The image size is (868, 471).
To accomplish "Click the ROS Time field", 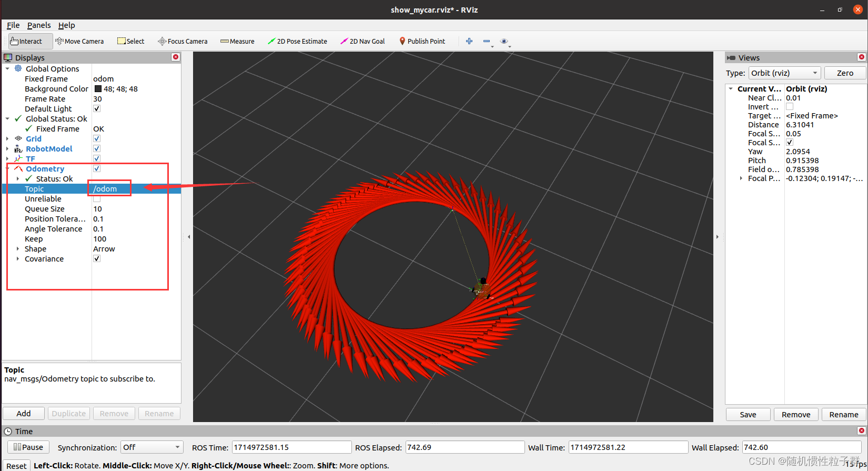I will pyautogui.click(x=291, y=447).
